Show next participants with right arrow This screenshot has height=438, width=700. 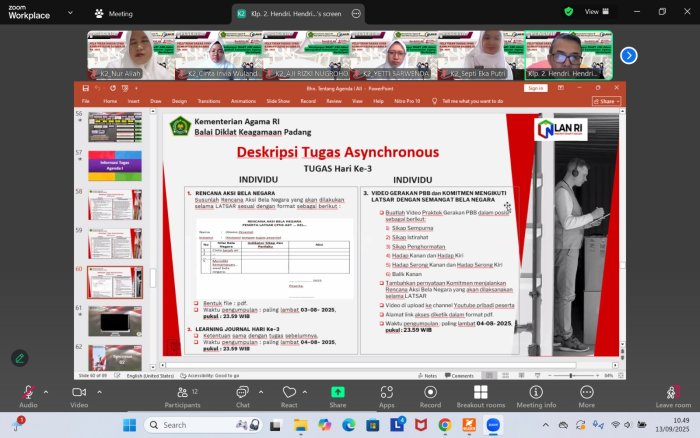pyautogui.click(x=629, y=55)
